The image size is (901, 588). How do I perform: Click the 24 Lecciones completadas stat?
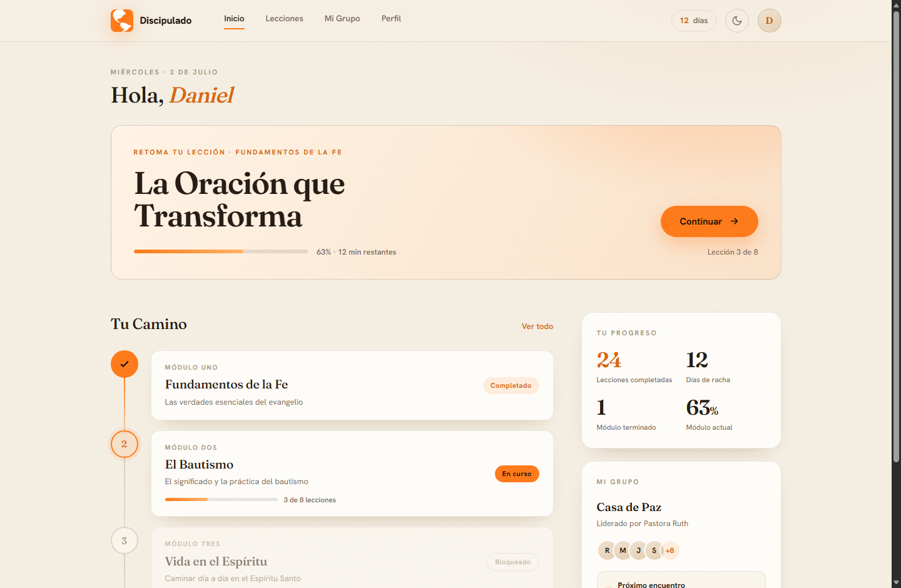click(x=634, y=367)
